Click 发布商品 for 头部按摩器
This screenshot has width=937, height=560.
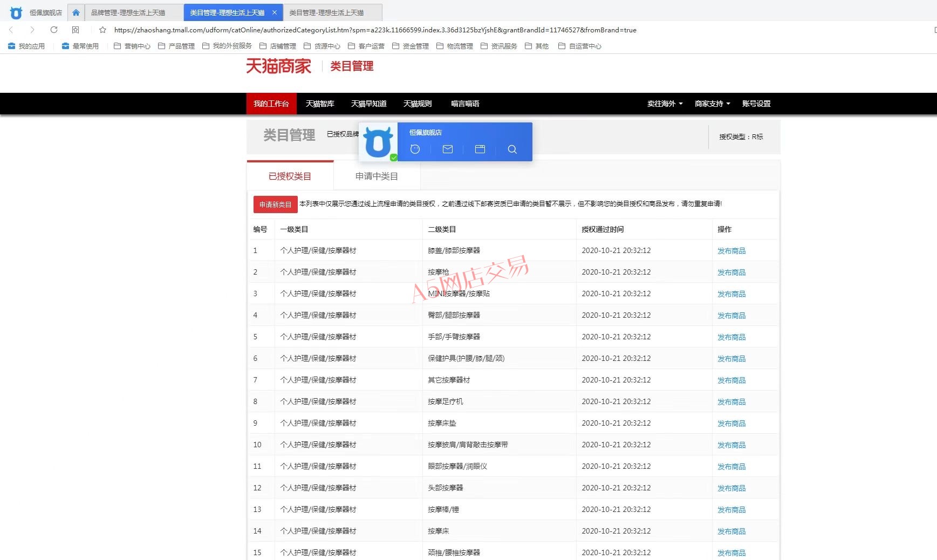pyautogui.click(x=731, y=488)
